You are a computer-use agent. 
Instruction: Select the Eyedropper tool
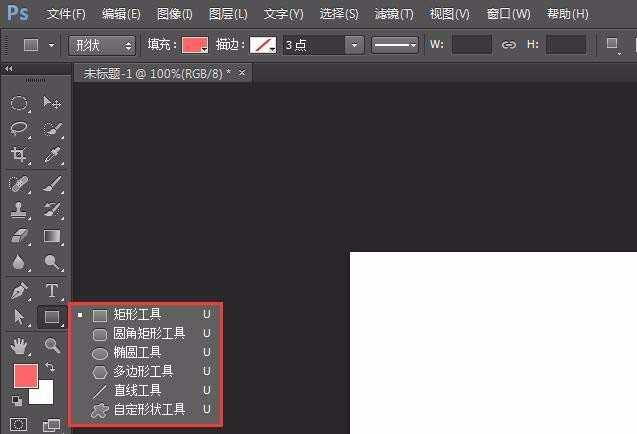pyautogui.click(x=52, y=155)
